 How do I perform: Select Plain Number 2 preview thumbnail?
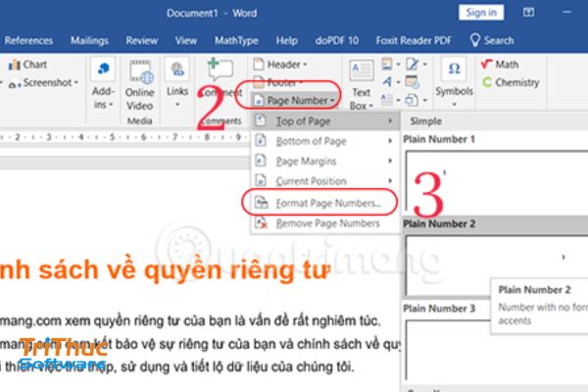click(x=497, y=266)
